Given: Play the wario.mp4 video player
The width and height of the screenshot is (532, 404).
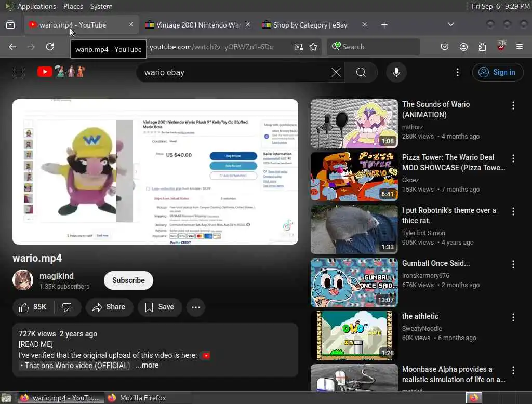Looking at the screenshot, I should click(x=155, y=172).
